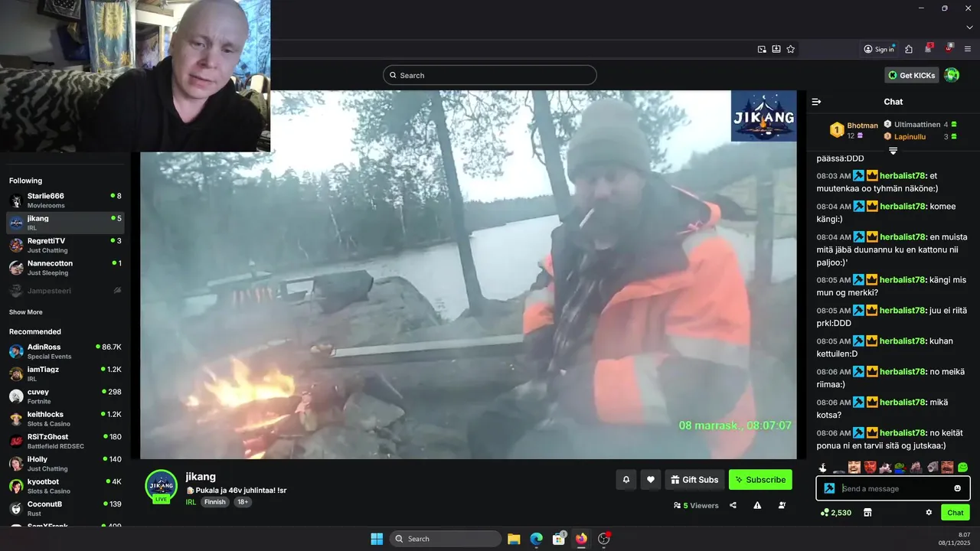Click the heart follow icon
The height and width of the screenshot is (551, 980).
(651, 480)
